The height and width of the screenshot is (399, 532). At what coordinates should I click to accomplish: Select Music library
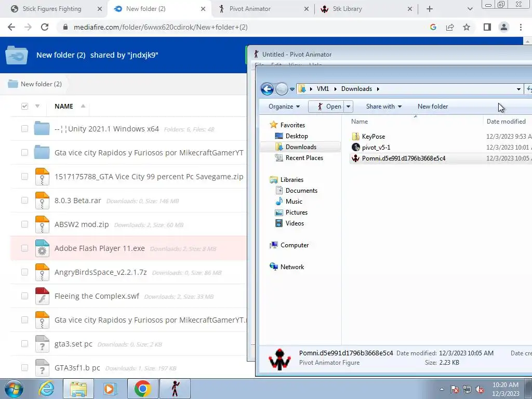point(294,202)
